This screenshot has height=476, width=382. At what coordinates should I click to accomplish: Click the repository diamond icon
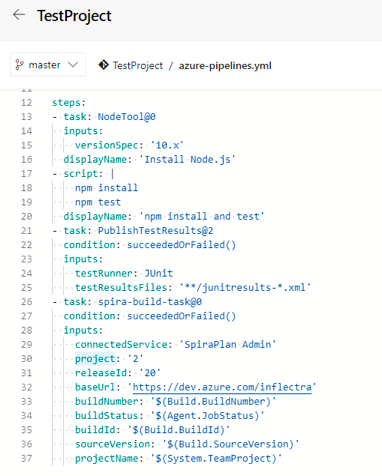click(x=103, y=65)
